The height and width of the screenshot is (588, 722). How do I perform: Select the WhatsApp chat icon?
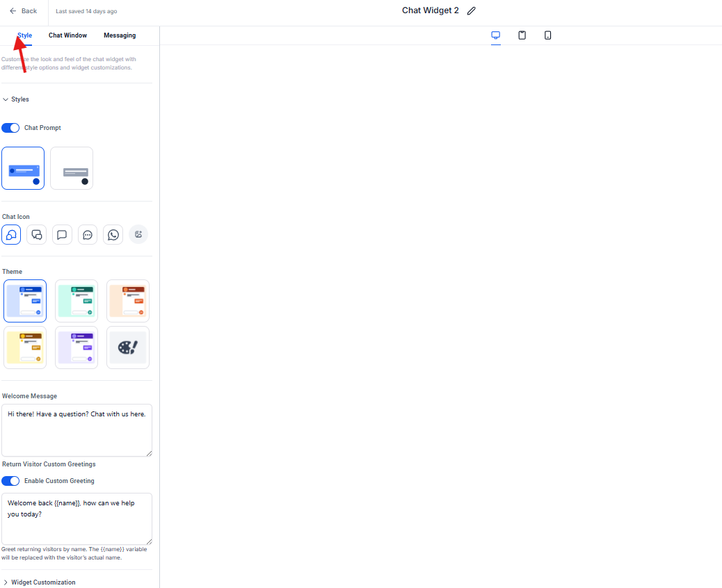point(113,235)
